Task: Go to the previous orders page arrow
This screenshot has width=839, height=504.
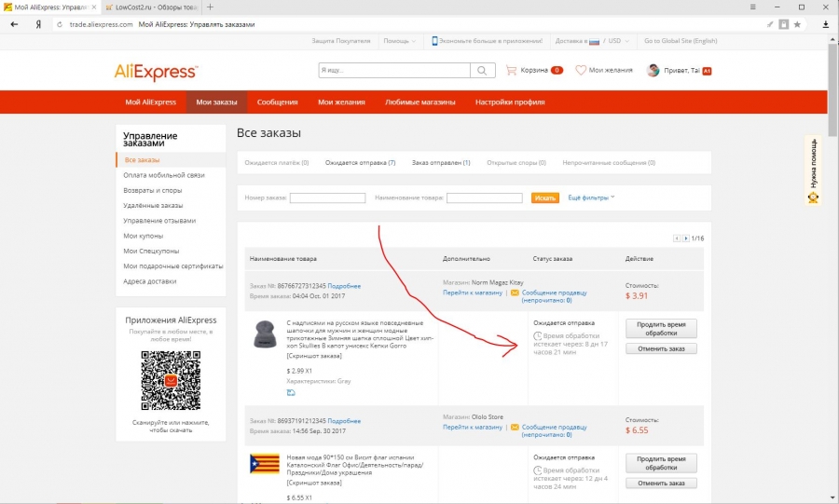Action: tap(677, 238)
